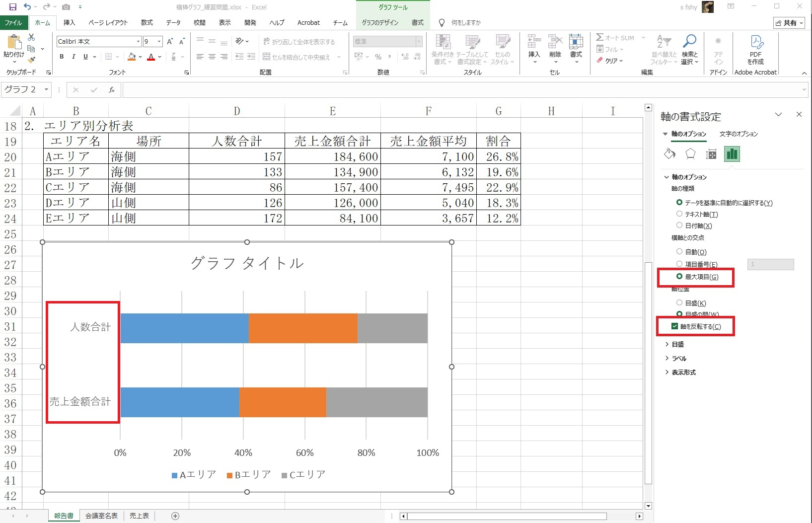Click the vertical scrollbar down arrow
This screenshot has width=812, height=523.
click(648, 506)
